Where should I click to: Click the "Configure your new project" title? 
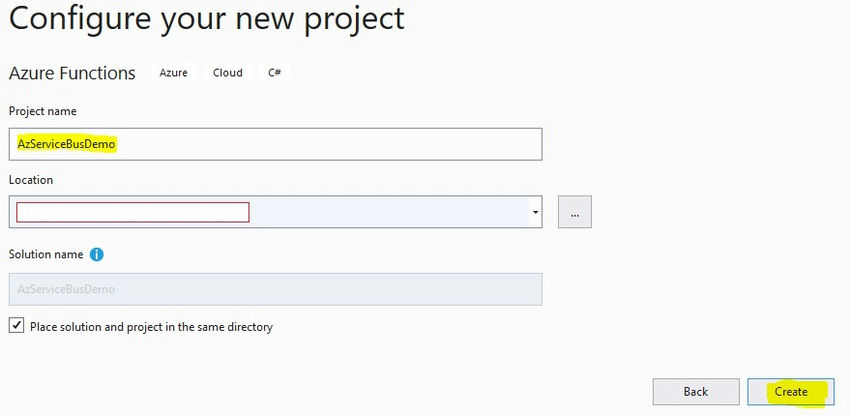click(207, 18)
